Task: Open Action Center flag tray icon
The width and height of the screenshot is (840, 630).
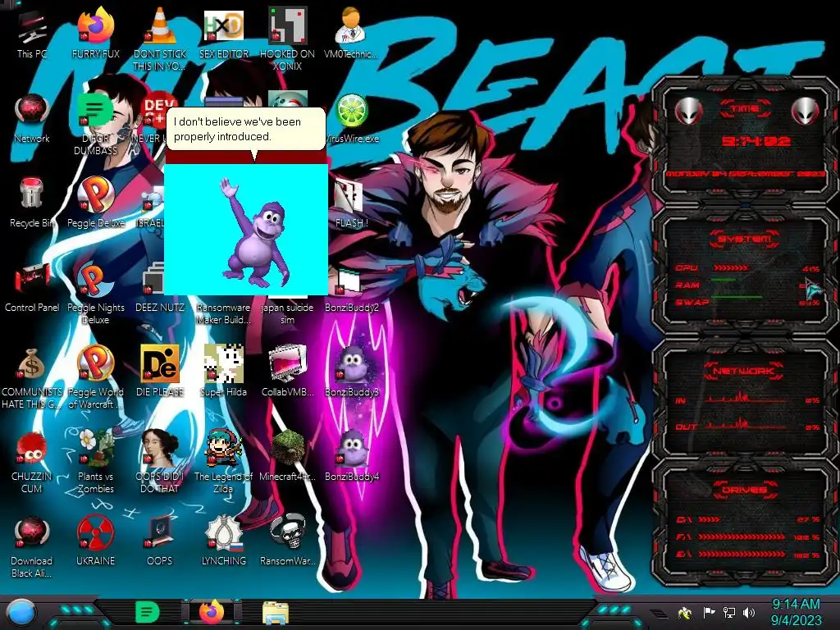Action: click(x=709, y=612)
